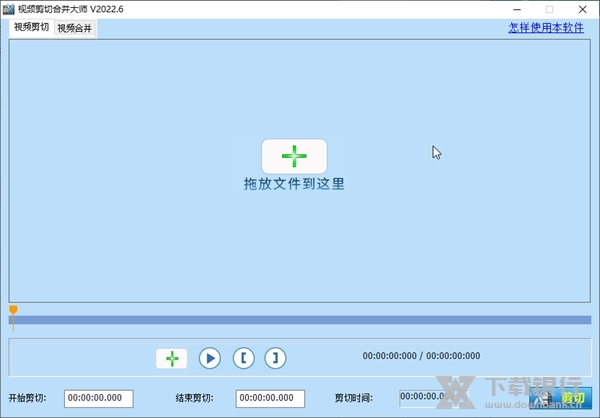This screenshot has width=600, height=418.
Task: Close the 视频剪切合并大师 window
Action: pos(582,9)
